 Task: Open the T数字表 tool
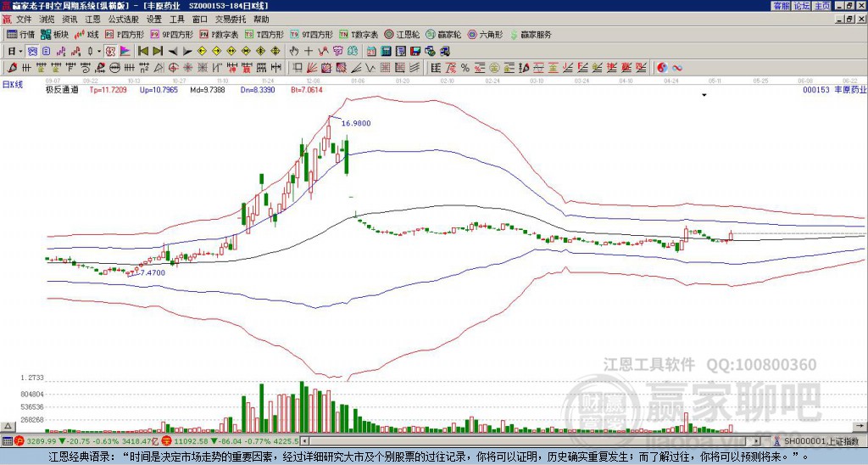[359, 35]
